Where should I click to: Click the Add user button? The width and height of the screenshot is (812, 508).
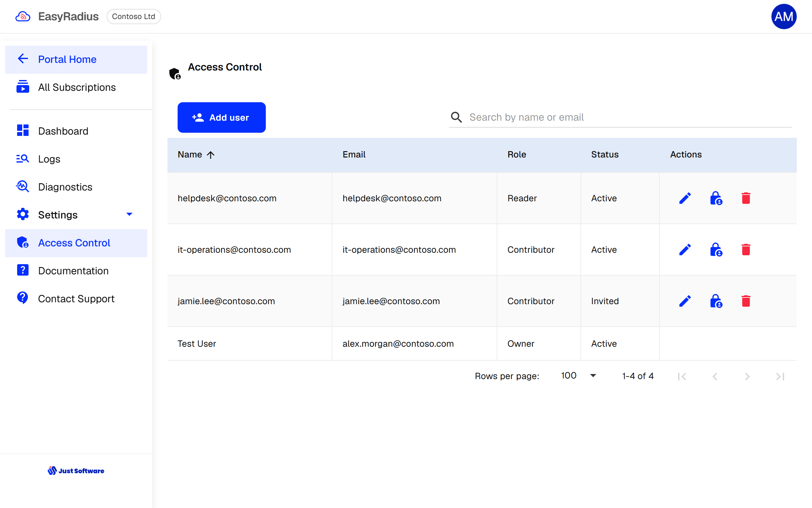pos(221,117)
